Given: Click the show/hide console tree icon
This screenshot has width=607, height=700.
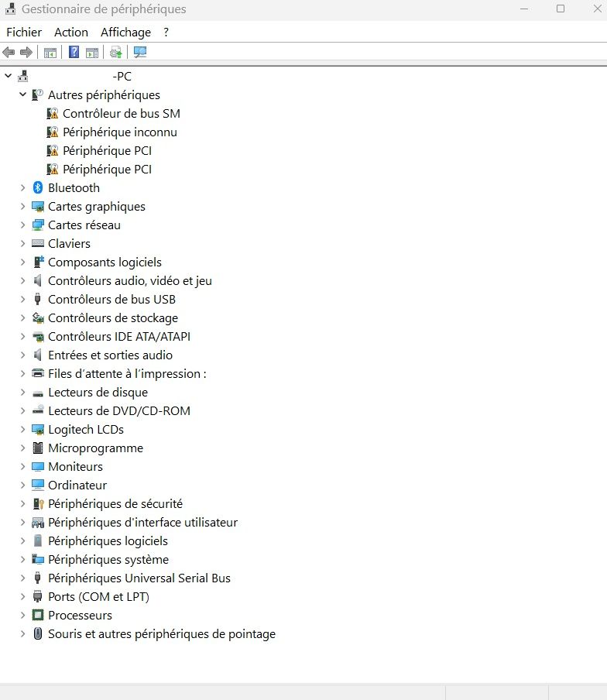Looking at the screenshot, I should [50, 53].
